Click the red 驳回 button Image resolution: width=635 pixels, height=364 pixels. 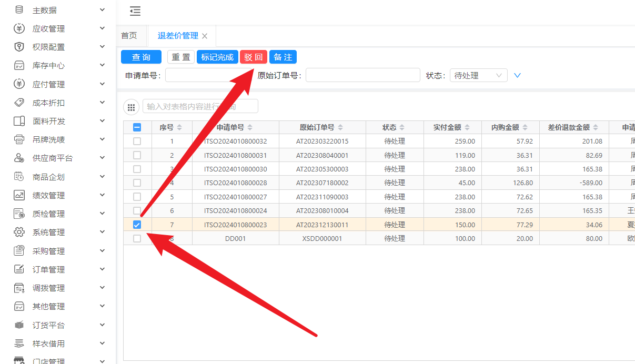tap(254, 57)
